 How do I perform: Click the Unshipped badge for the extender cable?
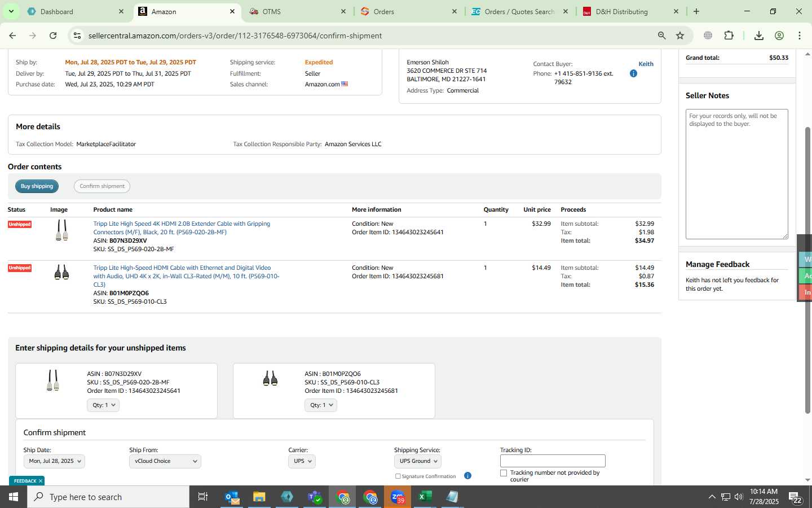coord(20,224)
